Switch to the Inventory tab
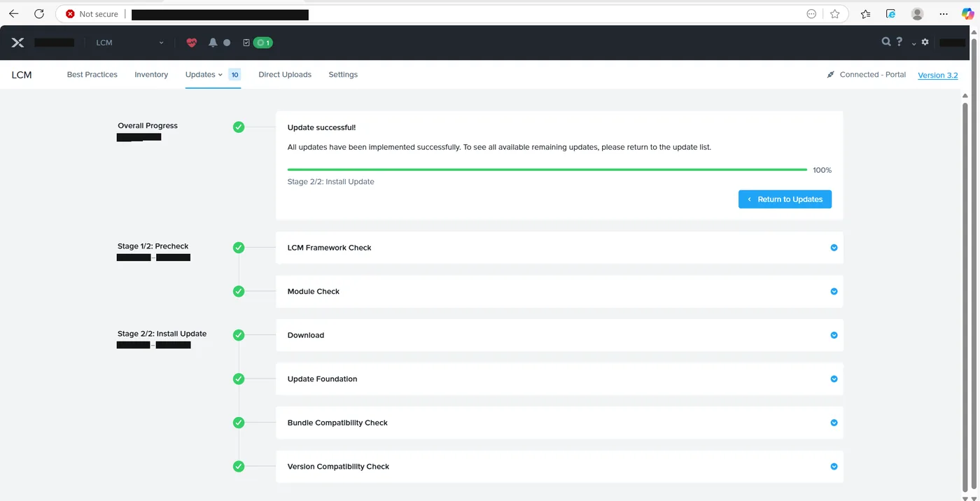This screenshot has height=501, width=980. pos(151,74)
